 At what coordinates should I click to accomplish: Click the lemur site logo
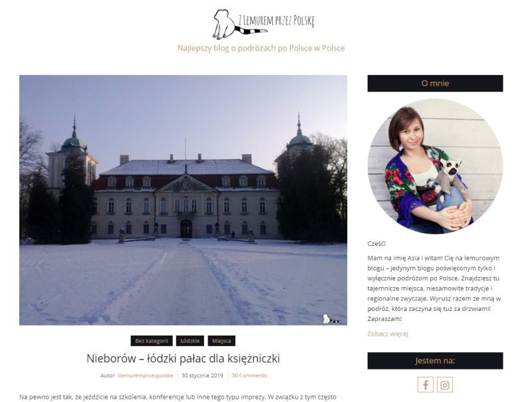(x=263, y=24)
